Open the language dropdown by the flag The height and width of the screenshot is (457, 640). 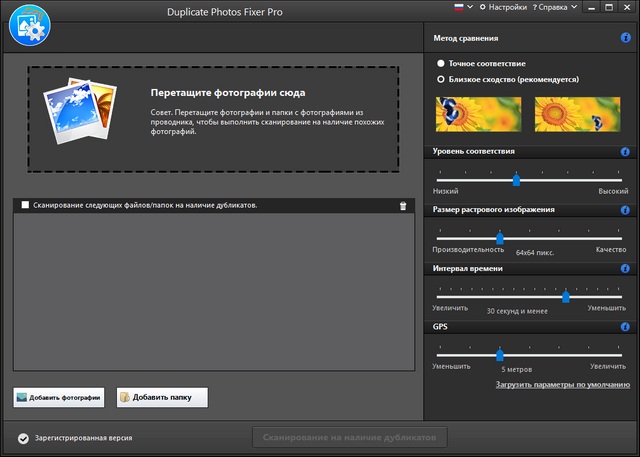click(462, 7)
